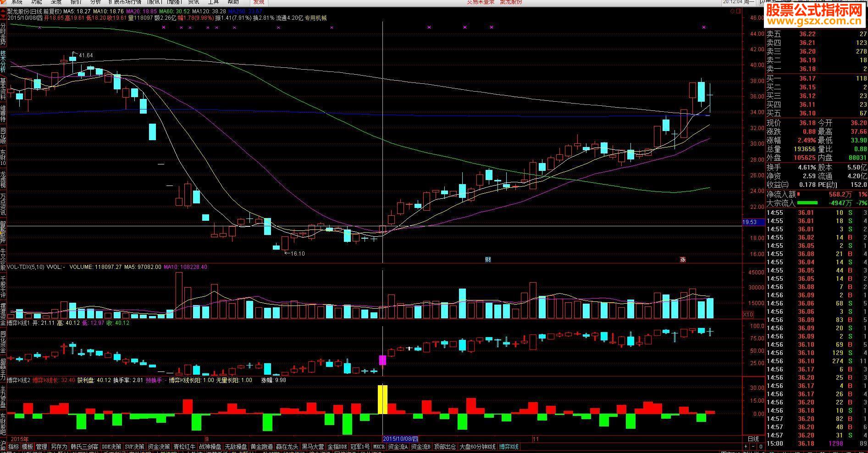
Task: Click the square window icon above price axis
Action: (x=738, y=11)
